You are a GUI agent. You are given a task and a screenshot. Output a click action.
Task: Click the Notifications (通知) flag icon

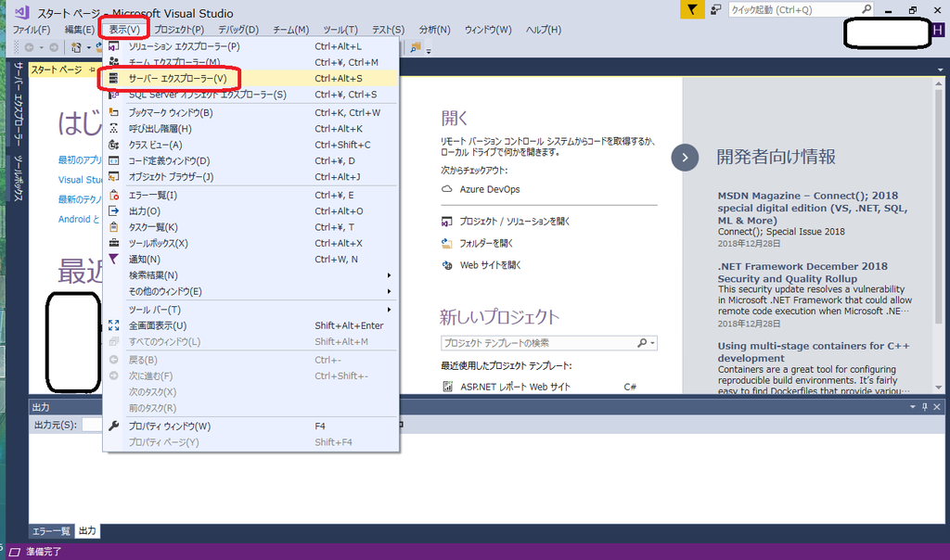[x=113, y=259]
